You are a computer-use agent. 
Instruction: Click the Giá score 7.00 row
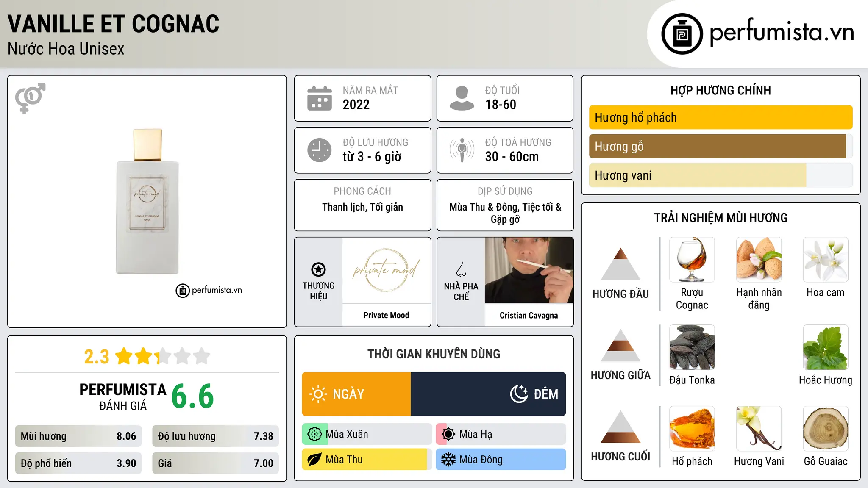[x=215, y=463]
